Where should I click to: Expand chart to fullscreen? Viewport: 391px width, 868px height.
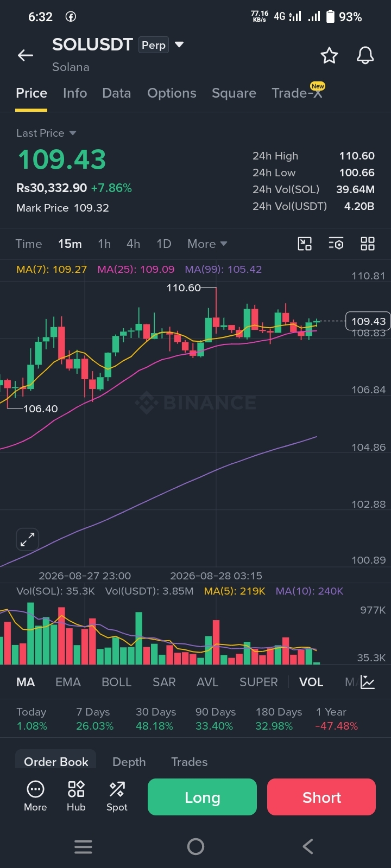tap(28, 539)
